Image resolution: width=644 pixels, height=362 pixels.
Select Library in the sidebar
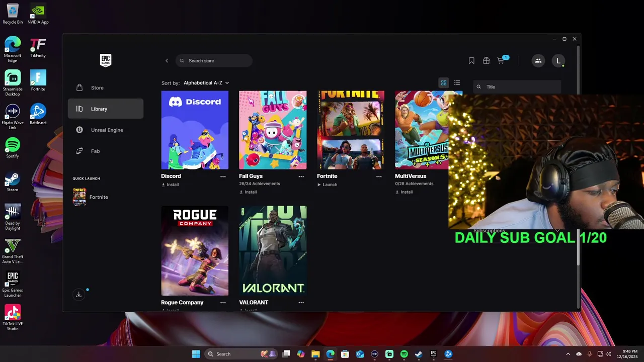106,109
